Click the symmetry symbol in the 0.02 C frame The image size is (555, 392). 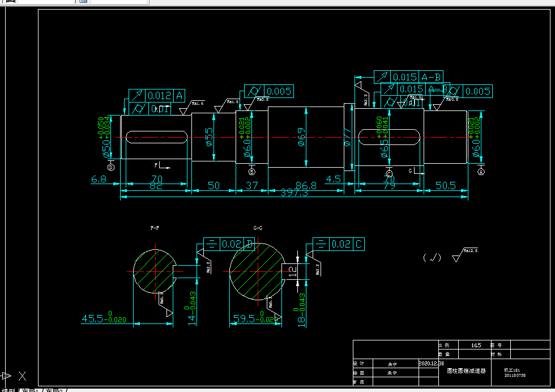tap(321, 244)
